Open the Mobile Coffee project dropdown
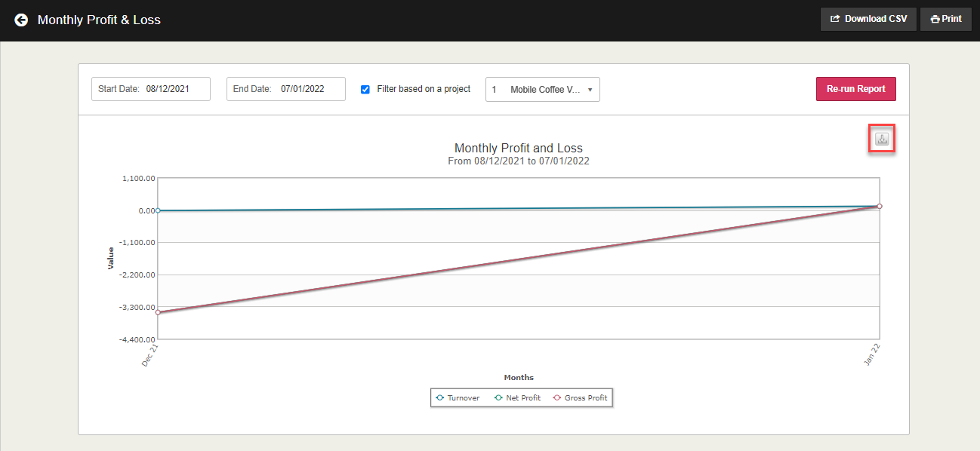This screenshot has width=980, height=451. click(x=542, y=89)
